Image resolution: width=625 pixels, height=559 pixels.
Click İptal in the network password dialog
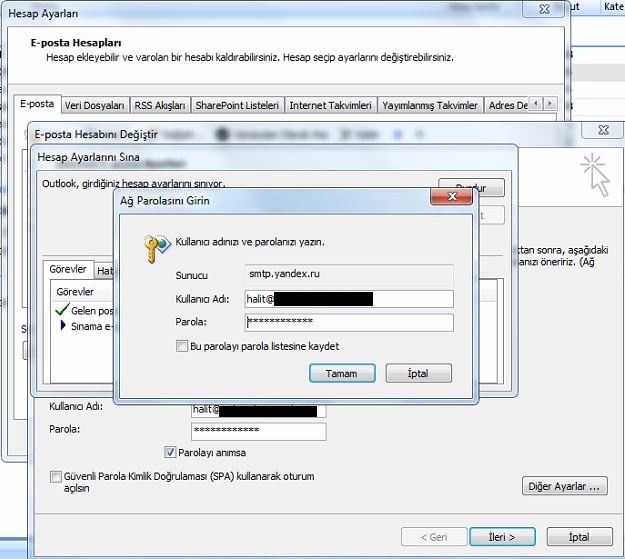pos(418,373)
